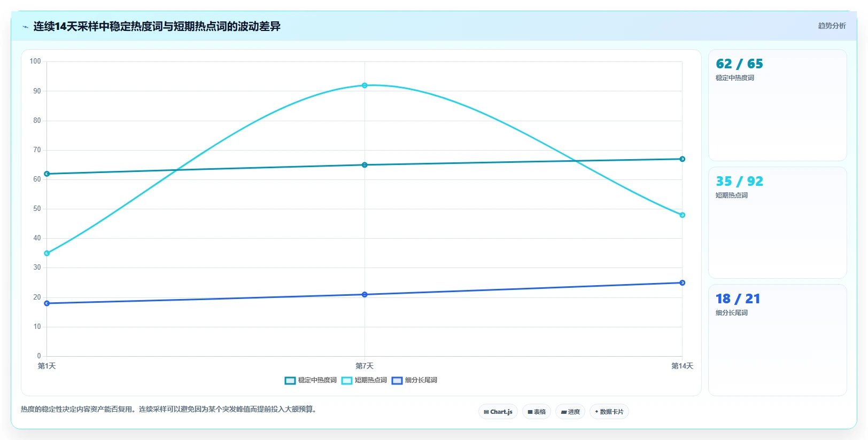Click the 50 y-axis label
Viewport: 868px width, 440px height.
(37, 209)
